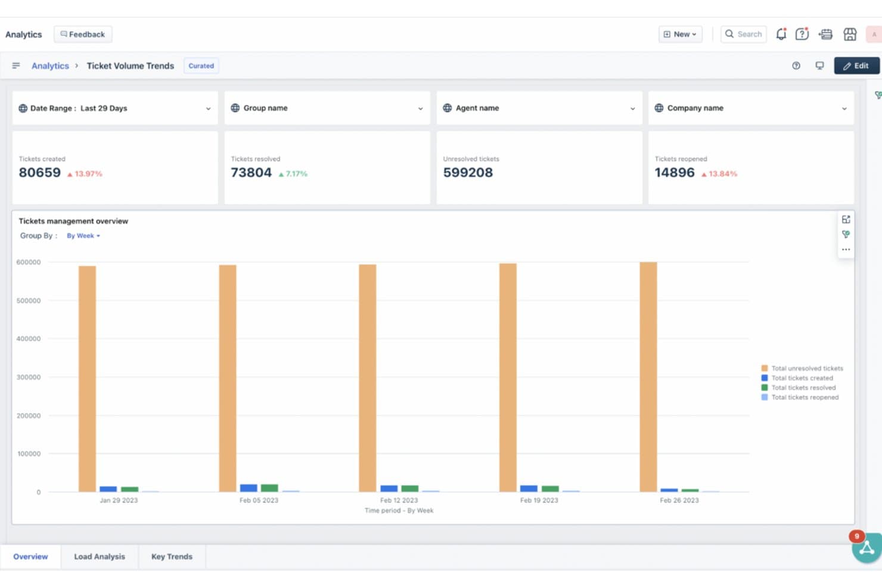Toggle Total tickets reopened legend item
Screen dimensions: 882x588
[800, 397]
